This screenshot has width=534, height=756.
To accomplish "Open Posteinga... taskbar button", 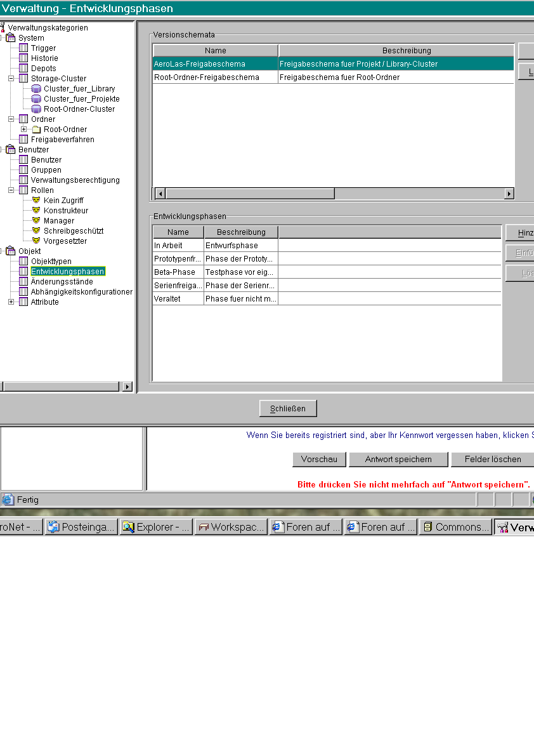I will [81, 527].
